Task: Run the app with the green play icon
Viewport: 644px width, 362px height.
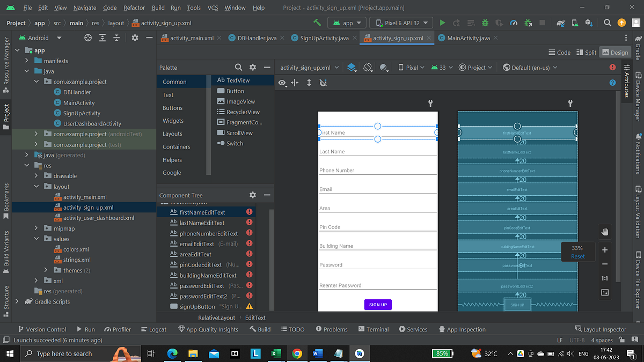Action: (442, 23)
